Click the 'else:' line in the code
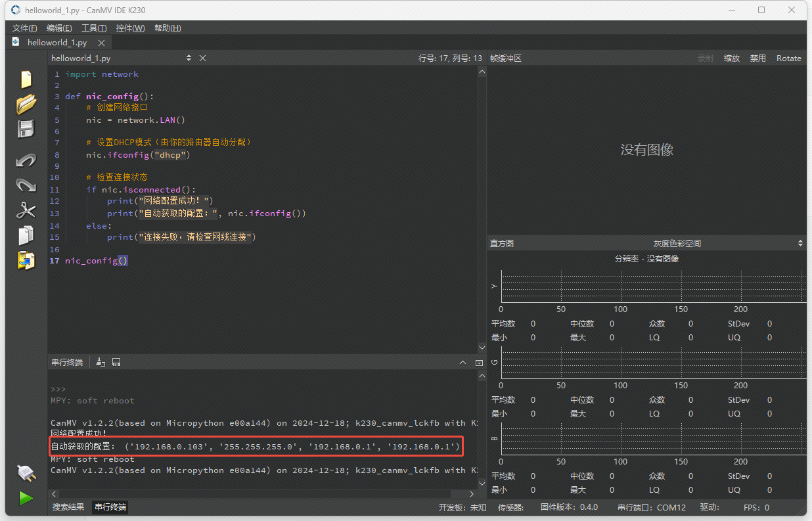The image size is (812, 521). coord(99,225)
